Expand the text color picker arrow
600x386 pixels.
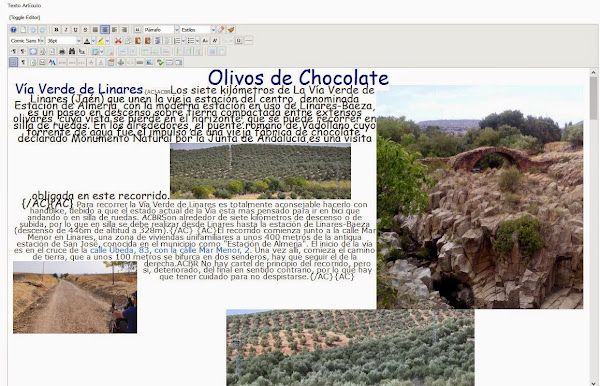[93, 41]
